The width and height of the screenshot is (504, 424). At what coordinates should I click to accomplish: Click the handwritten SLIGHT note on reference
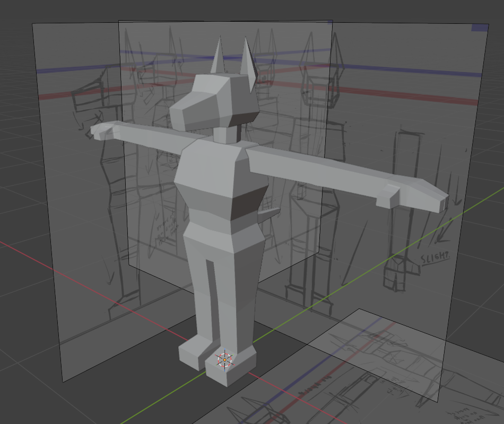click(435, 259)
